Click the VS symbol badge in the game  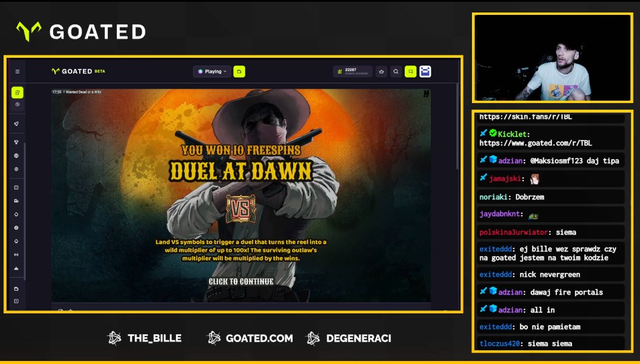pos(241,209)
